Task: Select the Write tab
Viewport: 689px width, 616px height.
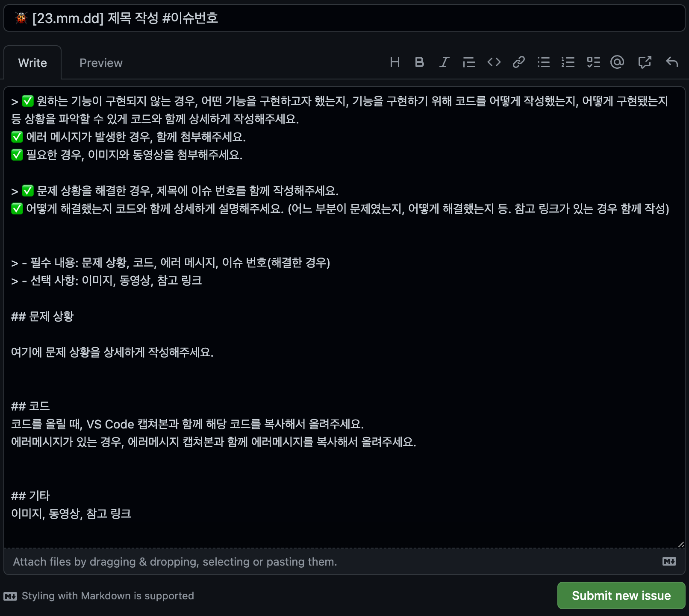Action: pyautogui.click(x=32, y=63)
